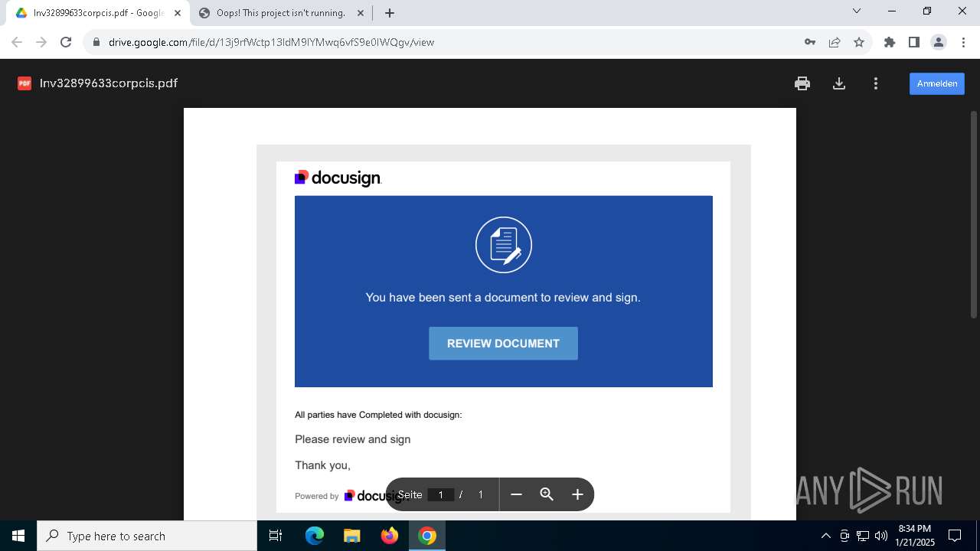The width and height of the screenshot is (980, 551).
Task: Open the tab search dropdown chevron
Action: point(857,11)
